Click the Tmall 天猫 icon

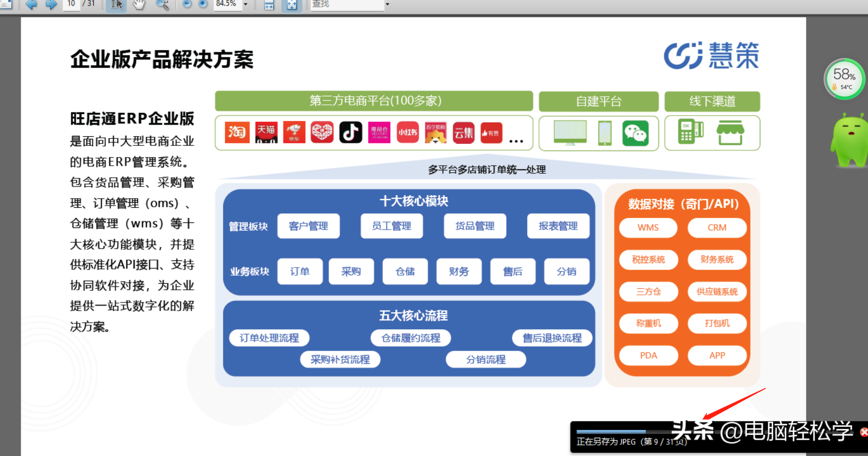coord(266,133)
